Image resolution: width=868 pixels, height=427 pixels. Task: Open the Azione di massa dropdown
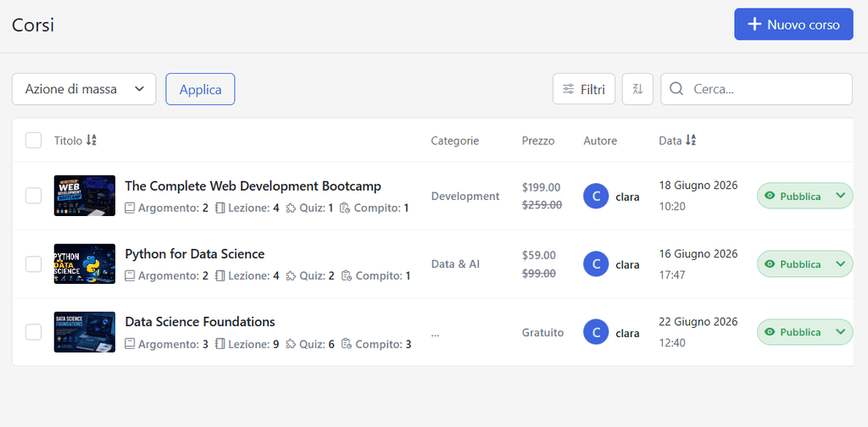click(84, 89)
